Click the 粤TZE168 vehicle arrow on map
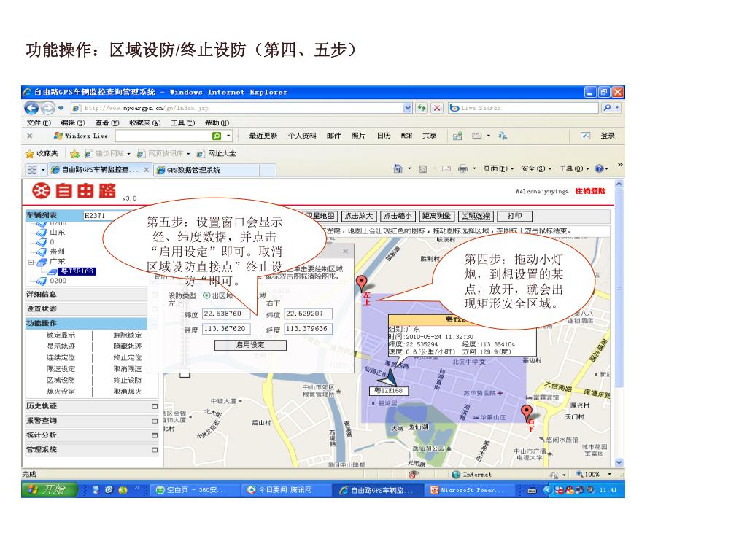 point(386,377)
